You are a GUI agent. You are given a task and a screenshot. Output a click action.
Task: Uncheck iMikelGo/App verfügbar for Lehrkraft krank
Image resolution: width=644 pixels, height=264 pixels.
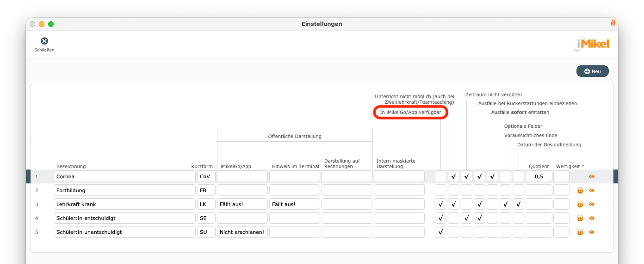point(441,204)
